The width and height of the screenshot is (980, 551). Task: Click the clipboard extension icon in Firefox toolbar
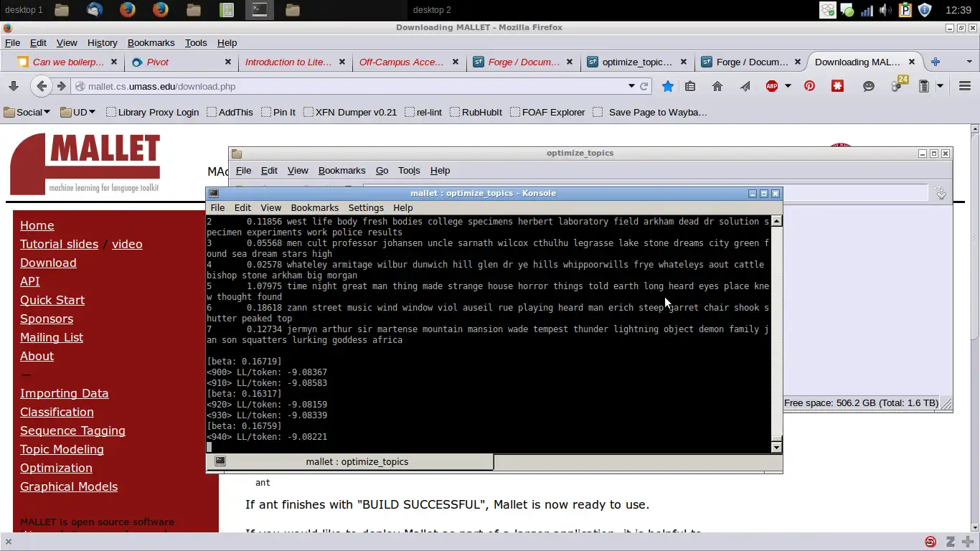pyautogui.click(x=924, y=86)
